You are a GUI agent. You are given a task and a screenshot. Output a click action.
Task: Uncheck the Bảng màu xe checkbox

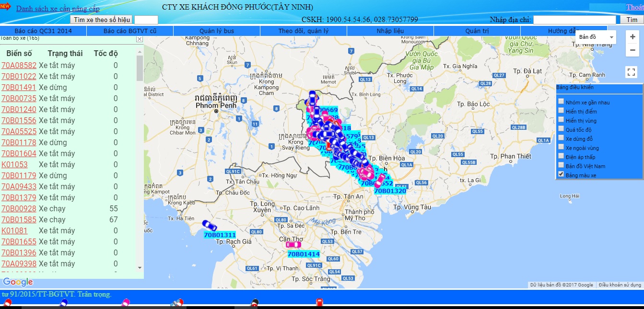pos(561,174)
